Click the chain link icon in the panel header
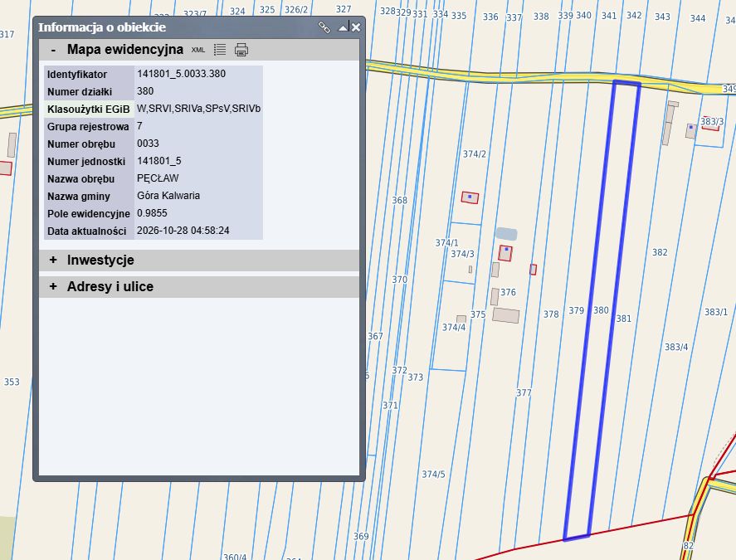The width and height of the screenshot is (736, 560). click(x=324, y=27)
